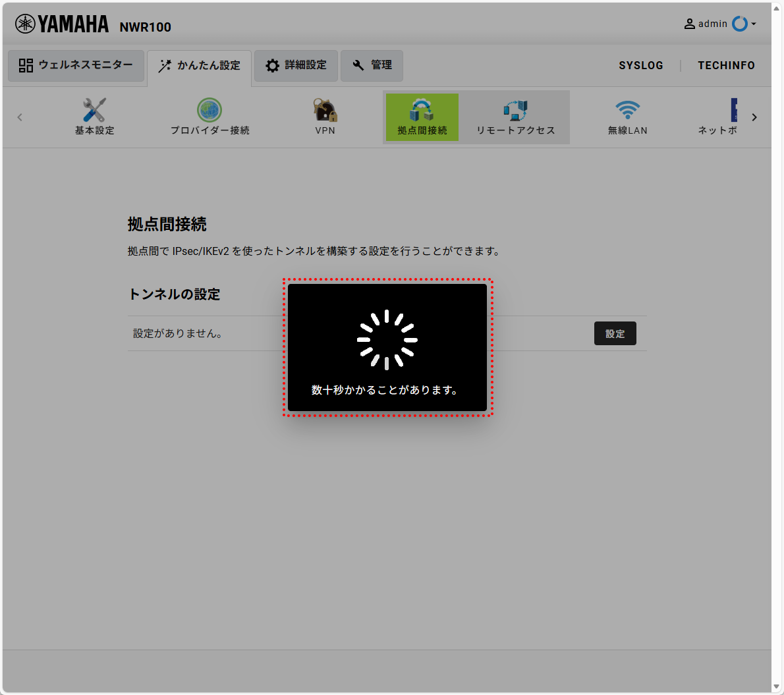Click the IPsec/IKEv2 description sentence
This screenshot has width=784, height=695.
point(314,251)
